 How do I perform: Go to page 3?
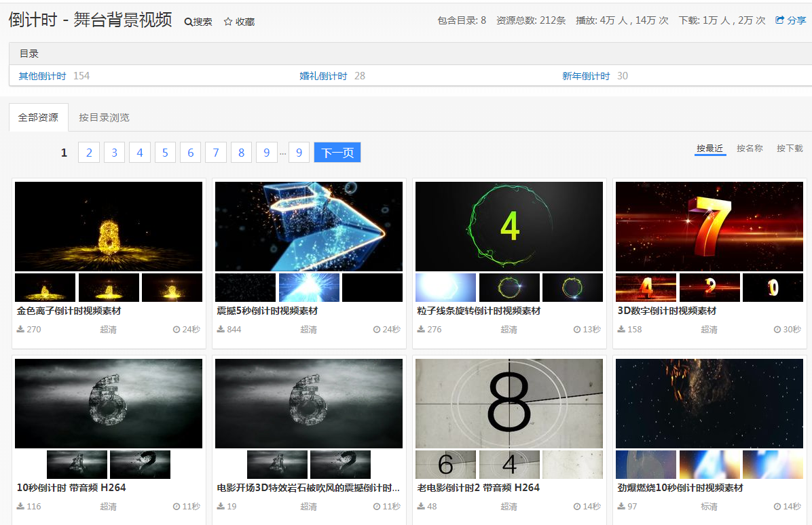click(x=115, y=153)
